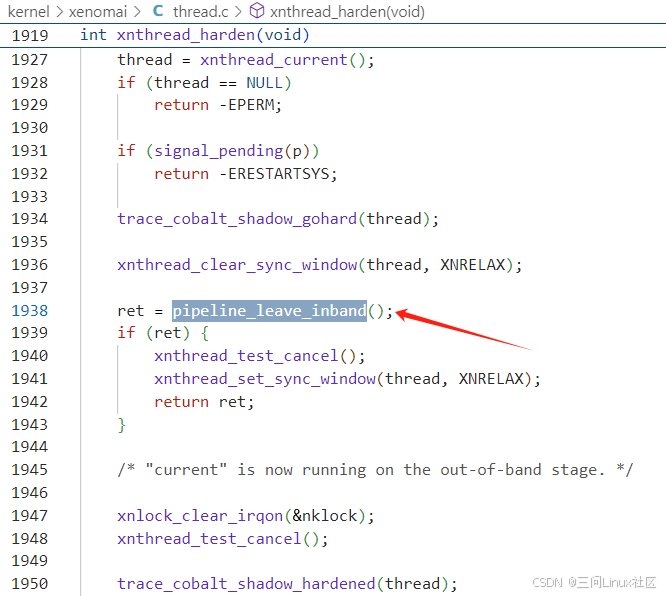Open the xenomai breadcrumb folder
666x596 pixels.
[x=98, y=11]
